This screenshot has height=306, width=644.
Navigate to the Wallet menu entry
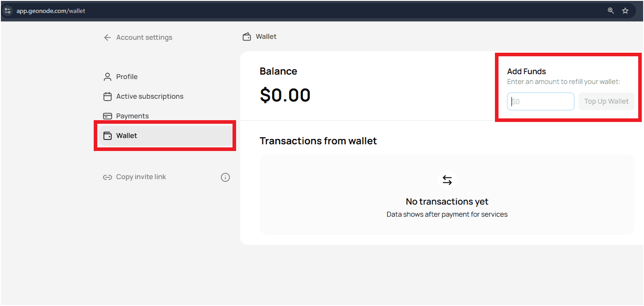(127, 135)
